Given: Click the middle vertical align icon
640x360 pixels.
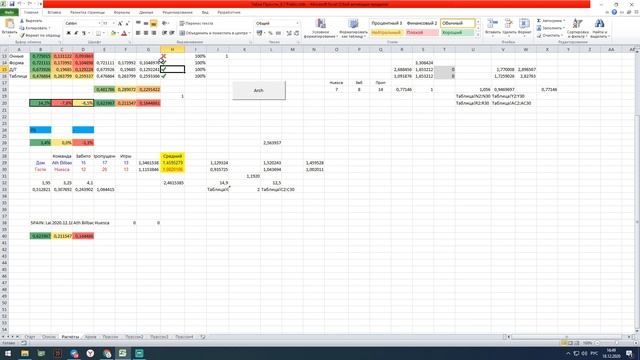Looking at the screenshot, I should click(146, 24).
